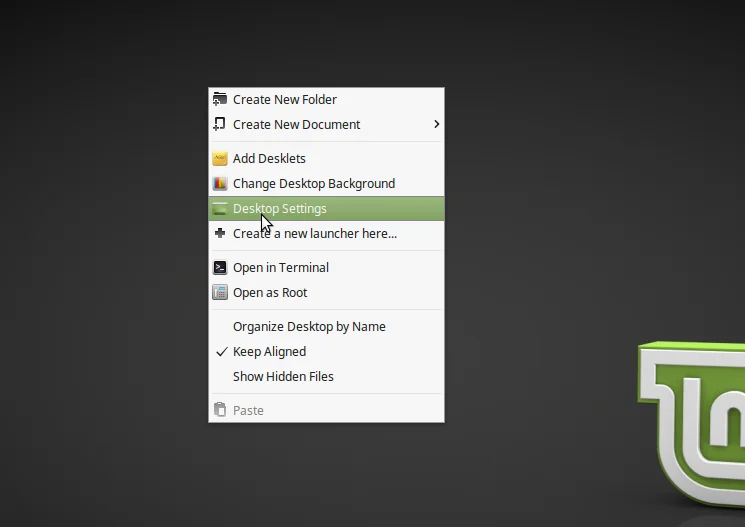Choose Change Desktop Background
This screenshot has height=527, width=745.
(x=326, y=183)
